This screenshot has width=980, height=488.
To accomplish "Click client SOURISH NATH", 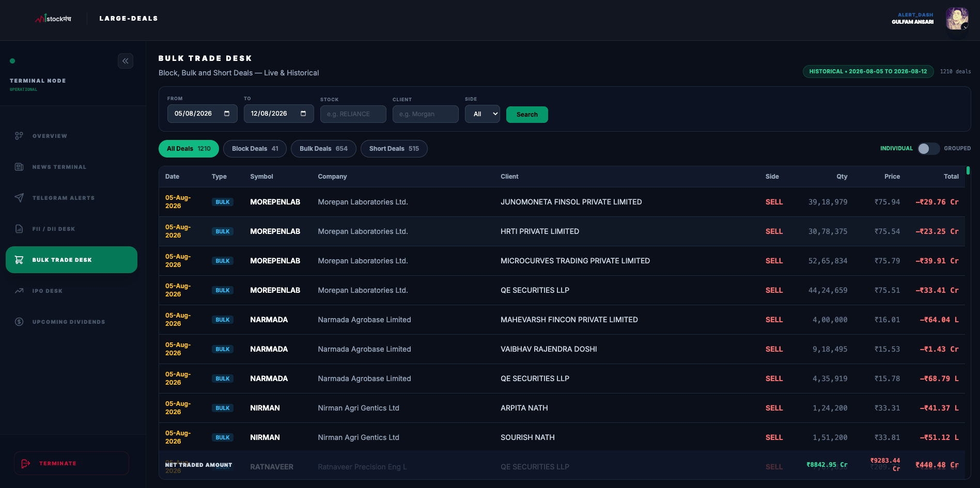I will [x=527, y=437].
